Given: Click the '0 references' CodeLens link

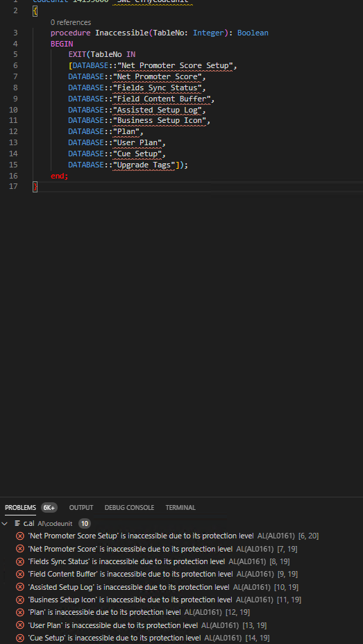Looking at the screenshot, I should pyautogui.click(x=71, y=22).
